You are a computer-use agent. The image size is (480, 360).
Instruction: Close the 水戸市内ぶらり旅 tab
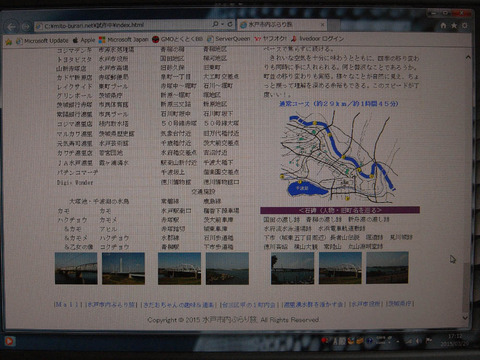coord(322,25)
